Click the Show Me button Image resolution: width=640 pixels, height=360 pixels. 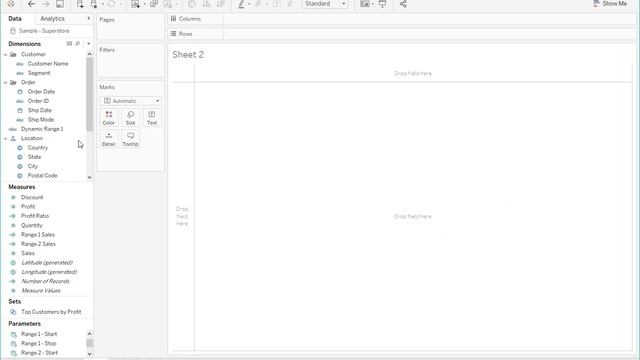pyautogui.click(x=610, y=4)
